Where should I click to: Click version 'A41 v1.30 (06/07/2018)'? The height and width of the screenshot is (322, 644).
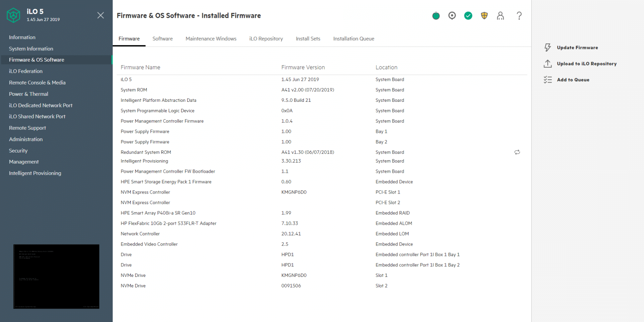pos(308,152)
